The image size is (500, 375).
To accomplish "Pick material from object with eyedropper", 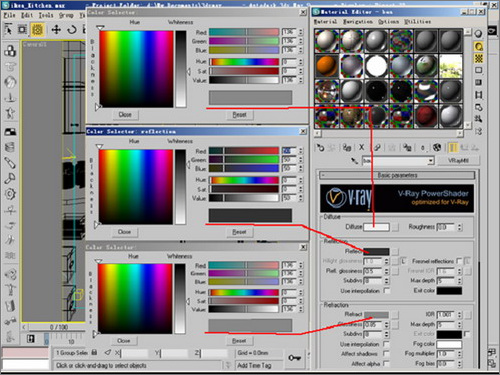I will [x=354, y=161].
